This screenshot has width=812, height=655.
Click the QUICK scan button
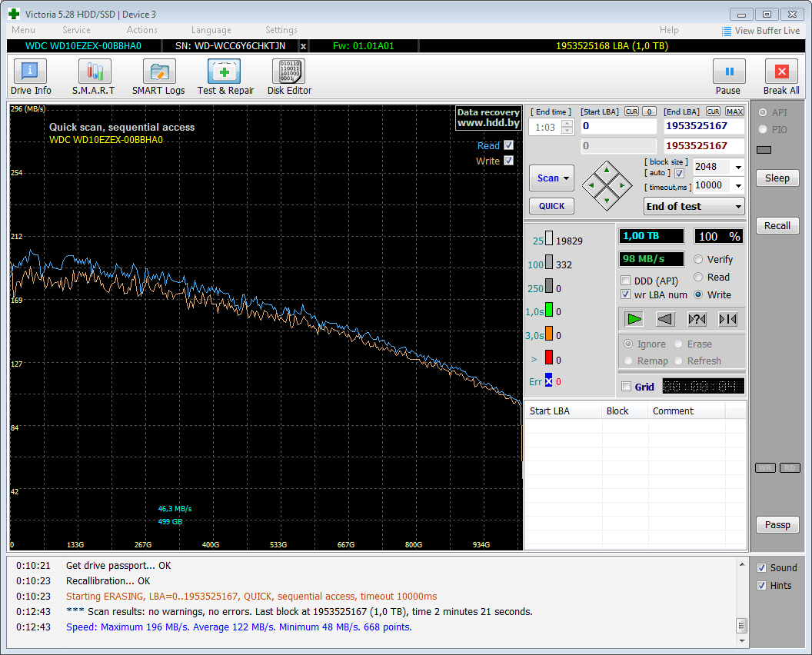(551, 206)
